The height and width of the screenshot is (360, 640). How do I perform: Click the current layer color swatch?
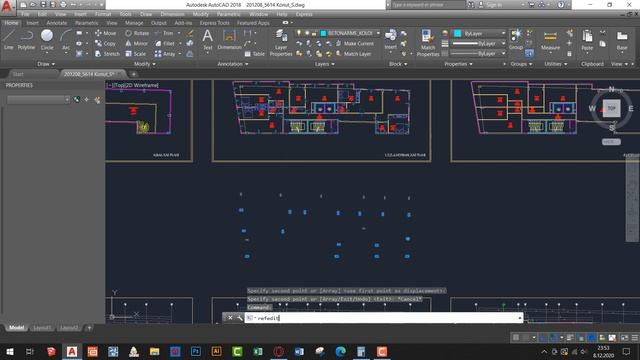(323, 33)
